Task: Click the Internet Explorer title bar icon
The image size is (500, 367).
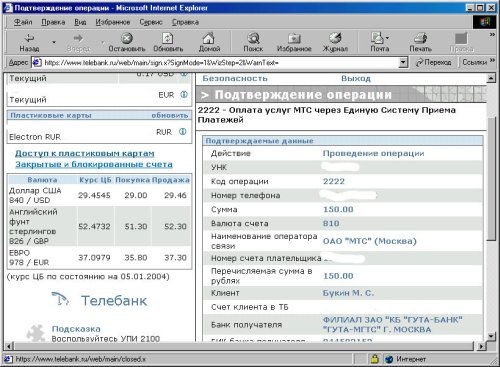Action: [x=8, y=8]
